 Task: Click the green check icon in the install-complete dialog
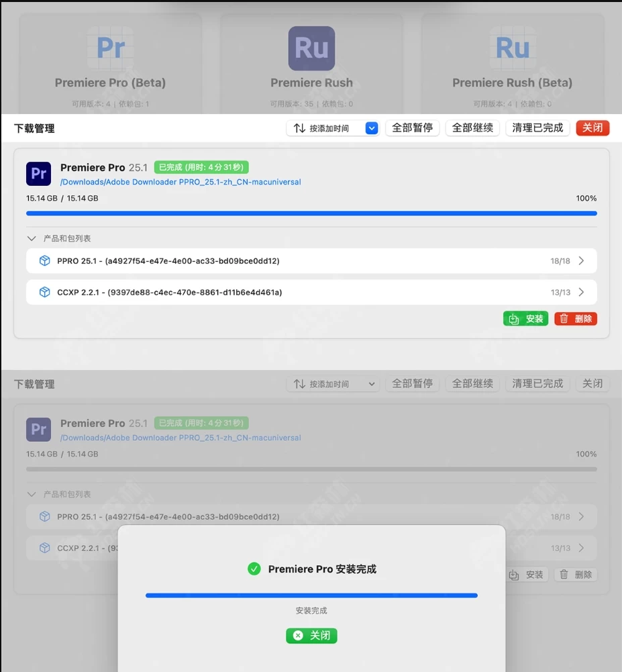[254, 569]
